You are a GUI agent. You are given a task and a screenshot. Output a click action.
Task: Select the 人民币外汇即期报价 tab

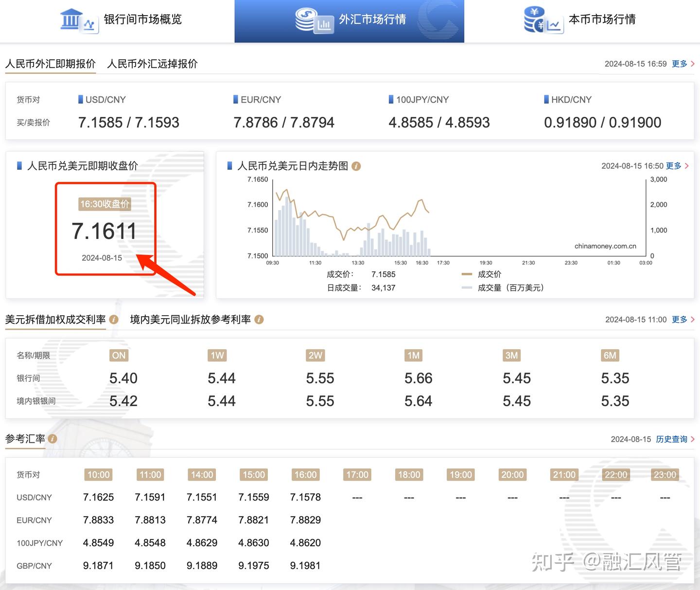[51, 64]
